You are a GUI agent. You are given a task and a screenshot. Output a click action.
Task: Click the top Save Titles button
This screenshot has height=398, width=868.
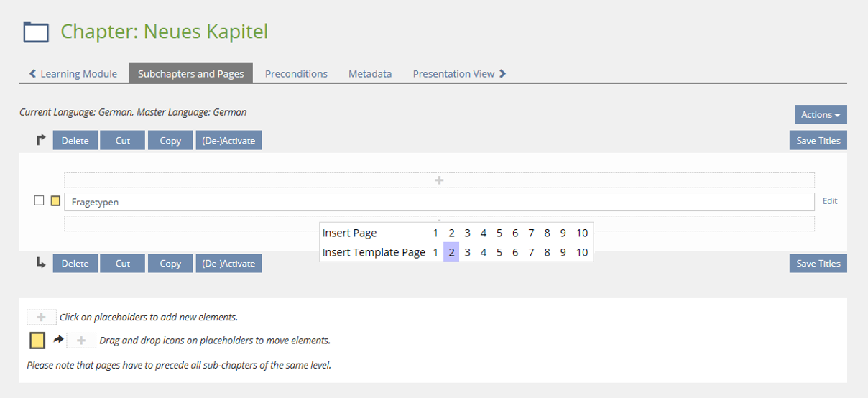(818, 141)
